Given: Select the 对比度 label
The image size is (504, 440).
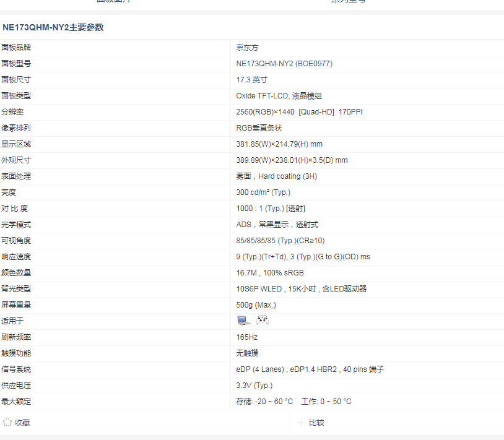Looking at the screenshot, I should tap(14, 209).
